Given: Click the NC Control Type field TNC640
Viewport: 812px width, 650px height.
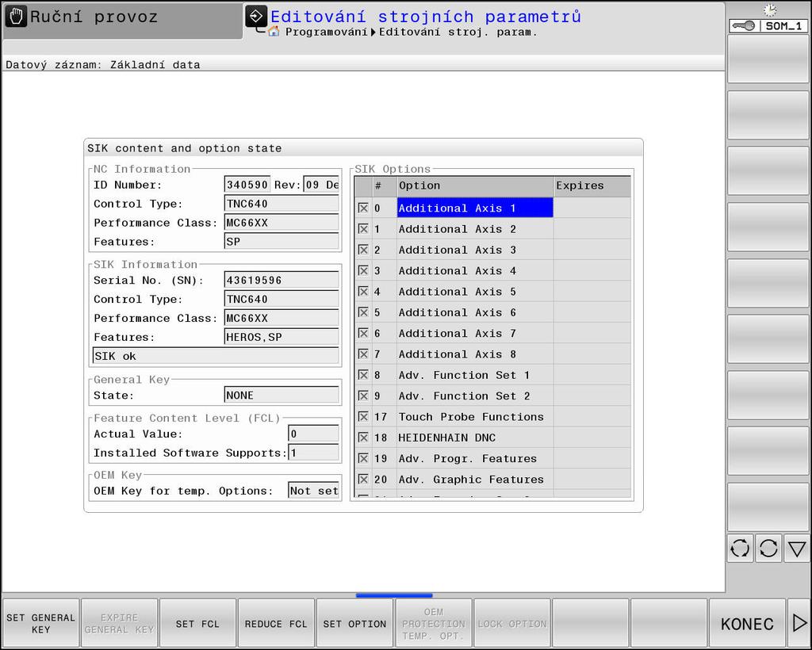Looking at the screenshot, I should click(x=282, y=204).
